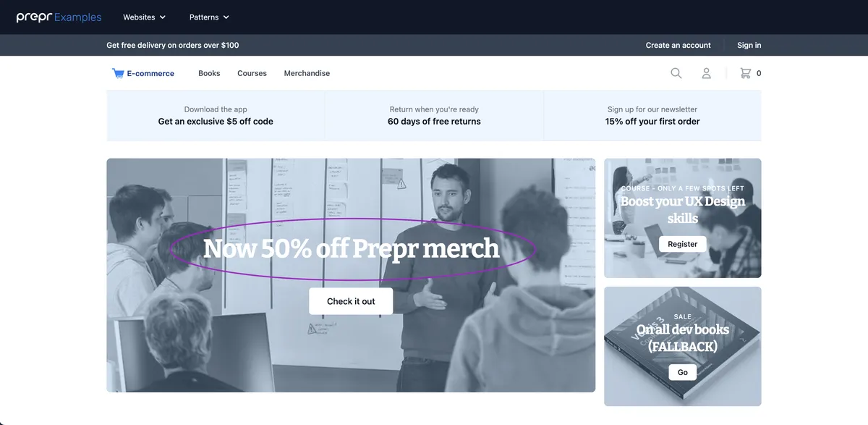
Task: Click the Register button
Action: [683, 244]
